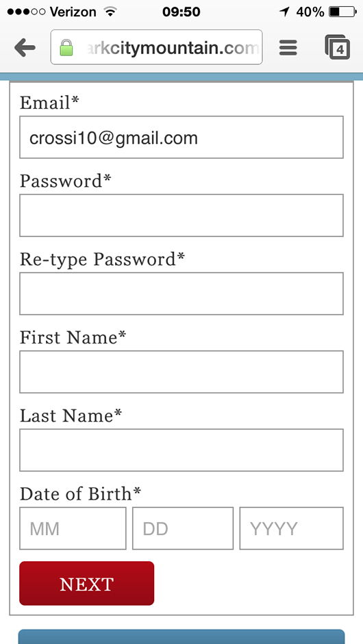Screen dimensions: 363x644
Task: Open the browser hamburger menu
Action: 288,48
